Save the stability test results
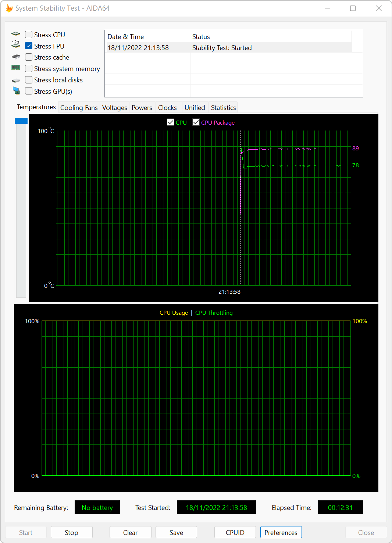392x543 pixels. 176,532
